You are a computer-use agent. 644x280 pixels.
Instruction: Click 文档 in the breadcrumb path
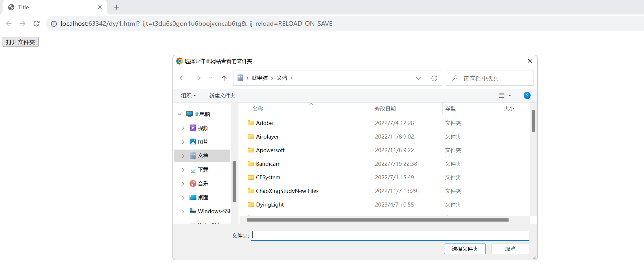click(x=282, y=78)
